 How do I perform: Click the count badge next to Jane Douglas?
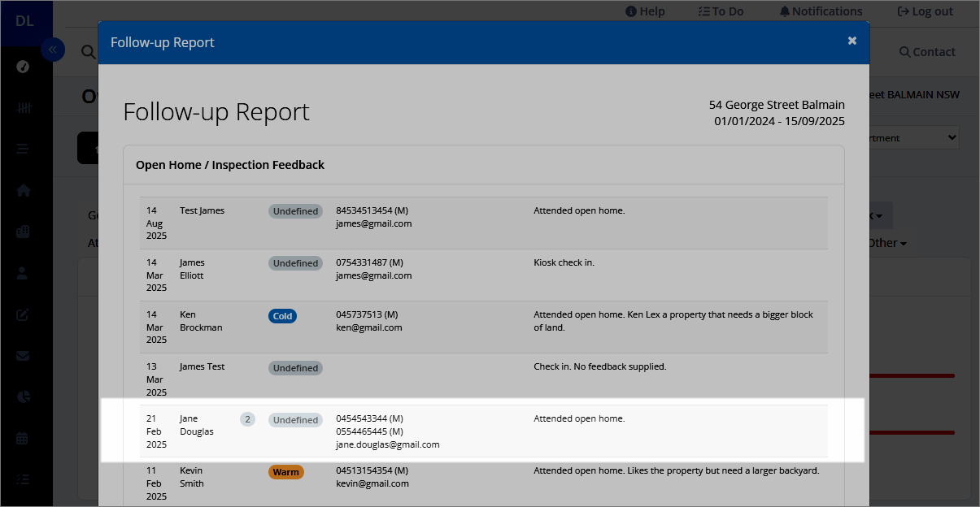(247, 419)
